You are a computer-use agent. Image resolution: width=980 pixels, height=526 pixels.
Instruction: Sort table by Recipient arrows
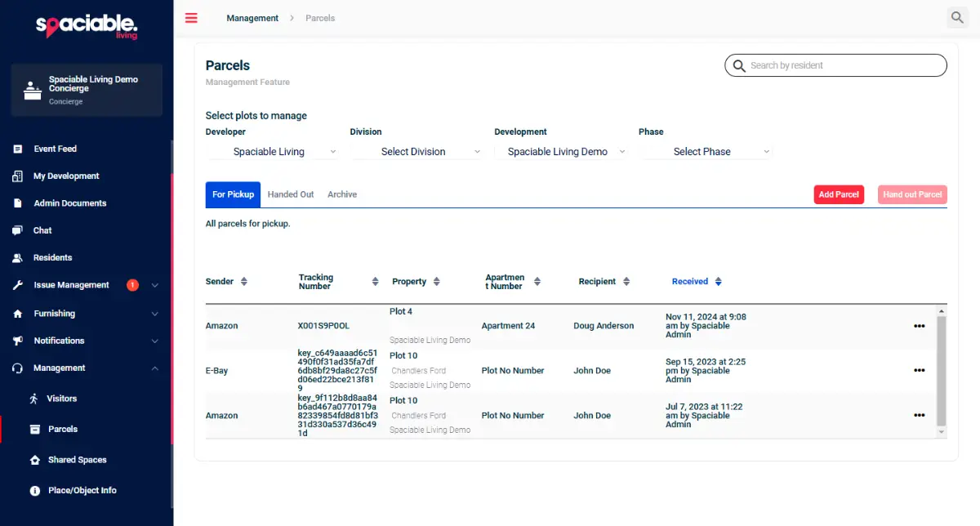coord(626,282)
